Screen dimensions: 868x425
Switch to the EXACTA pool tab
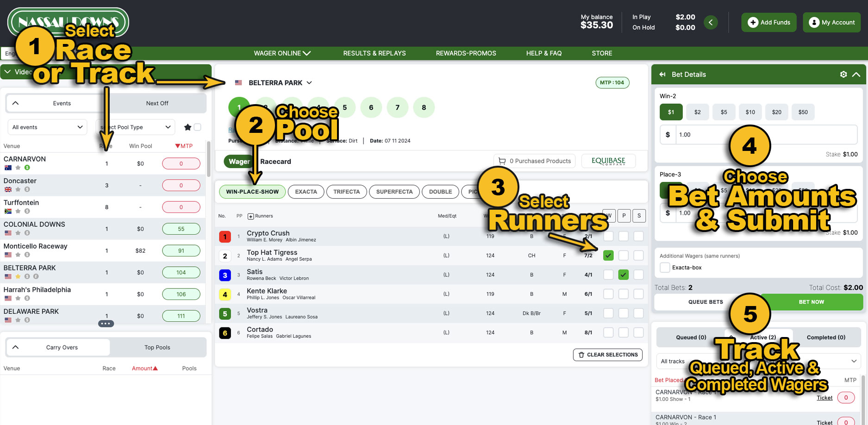pyautogui.click(x=306, y=192)
